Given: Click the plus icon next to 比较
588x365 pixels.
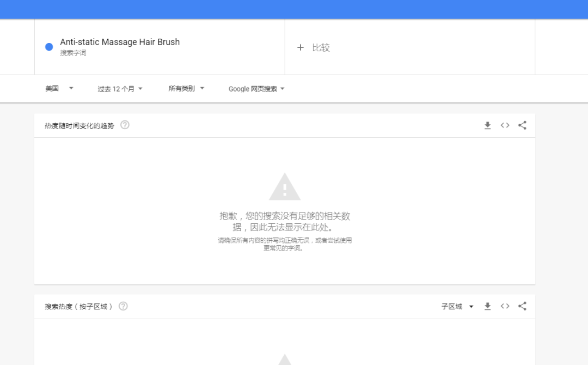Looking at the screenshot, I should pyautogui.click(x=301, y=47).
